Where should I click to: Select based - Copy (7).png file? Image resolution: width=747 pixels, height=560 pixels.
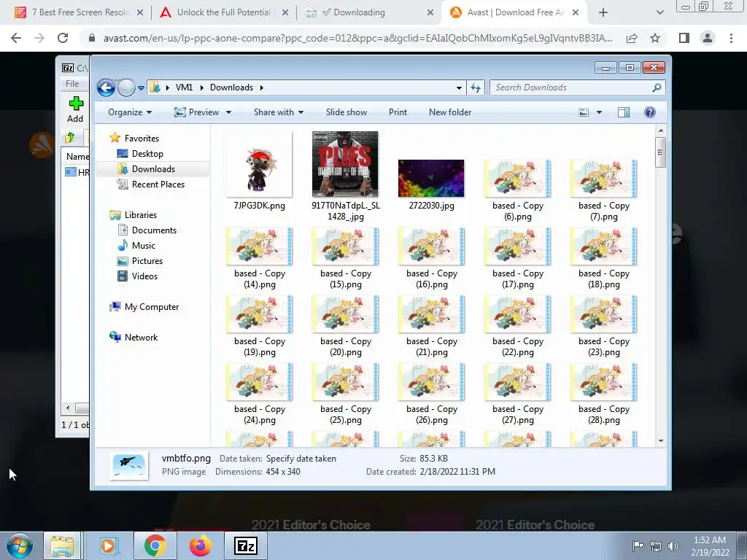pyautogui.click(x=603, y=190)
